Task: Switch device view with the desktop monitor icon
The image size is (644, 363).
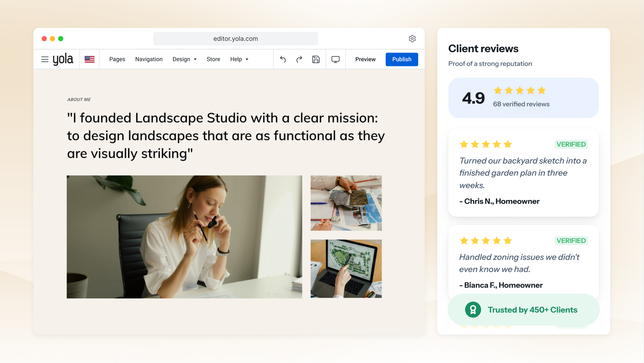Action: [x=336, y=59]
